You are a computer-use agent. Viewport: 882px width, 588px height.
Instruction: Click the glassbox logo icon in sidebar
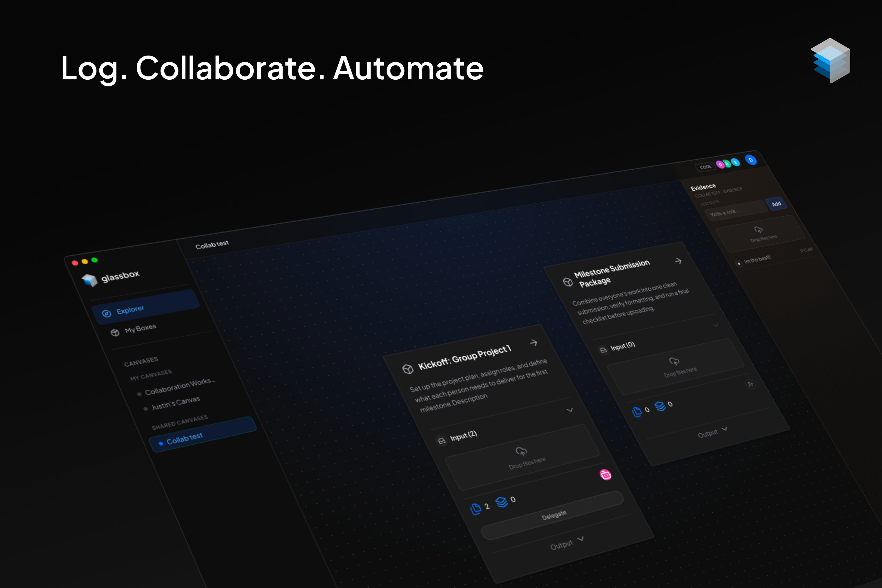90,280
